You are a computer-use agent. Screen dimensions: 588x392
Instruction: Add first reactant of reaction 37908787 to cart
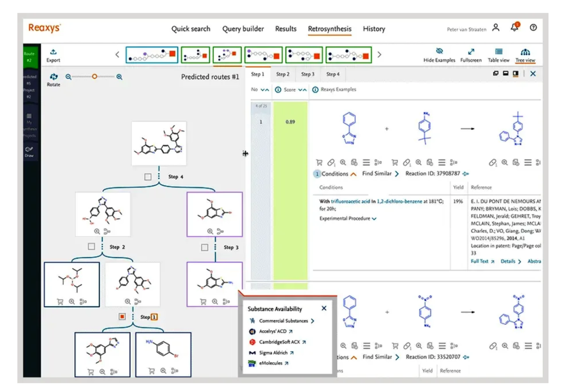(319, 162)
